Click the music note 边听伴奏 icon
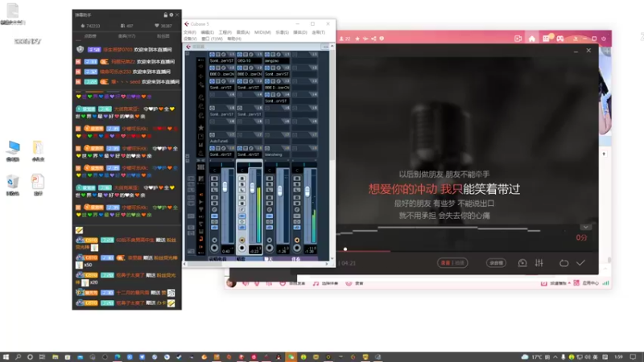 [x=316, y=283]
